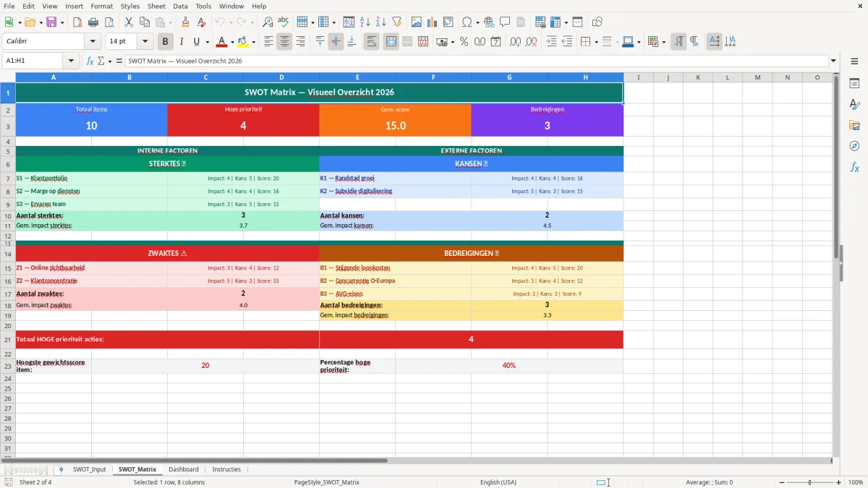Toggle Center Vertically alignment
Viewport: 868px width, 488px height.
point(336,42)
